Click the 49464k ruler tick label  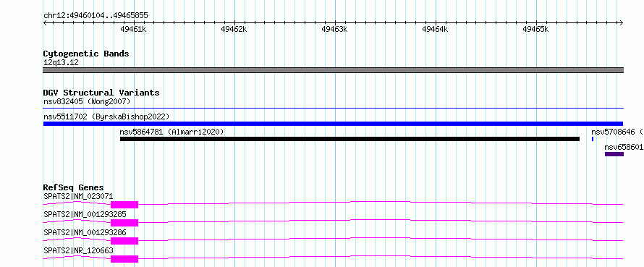click(x=435, y=29)
